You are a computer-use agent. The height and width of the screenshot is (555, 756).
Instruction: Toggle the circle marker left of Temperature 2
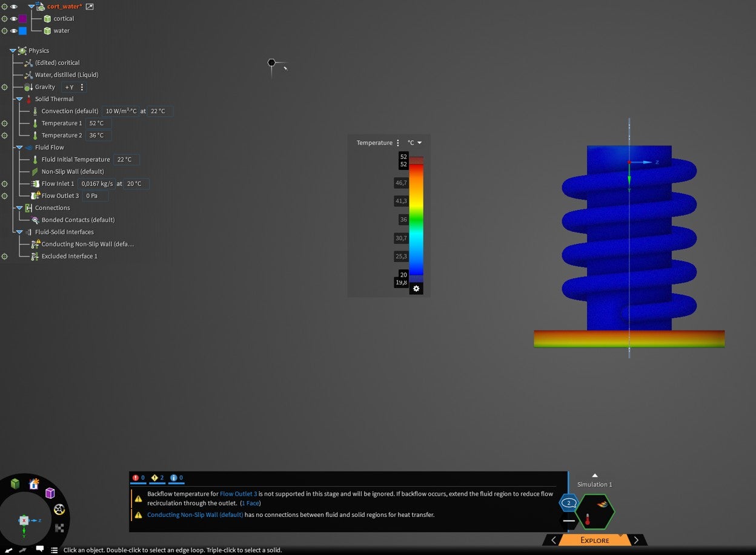[5, 136]
